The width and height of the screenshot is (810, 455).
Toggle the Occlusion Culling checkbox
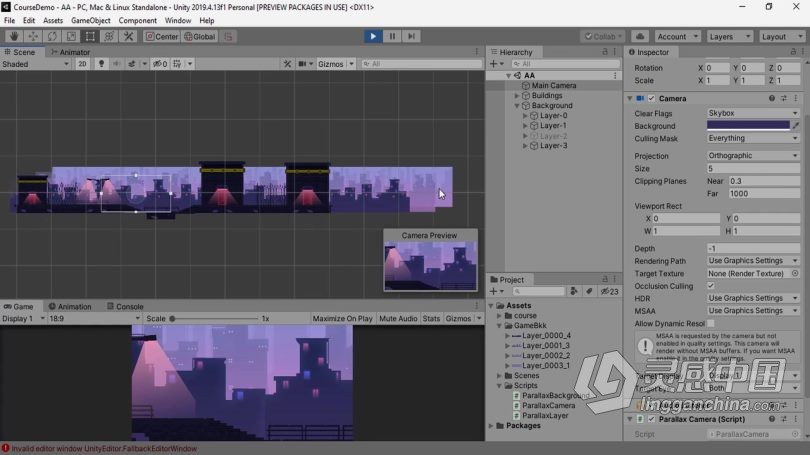point(711,286)
